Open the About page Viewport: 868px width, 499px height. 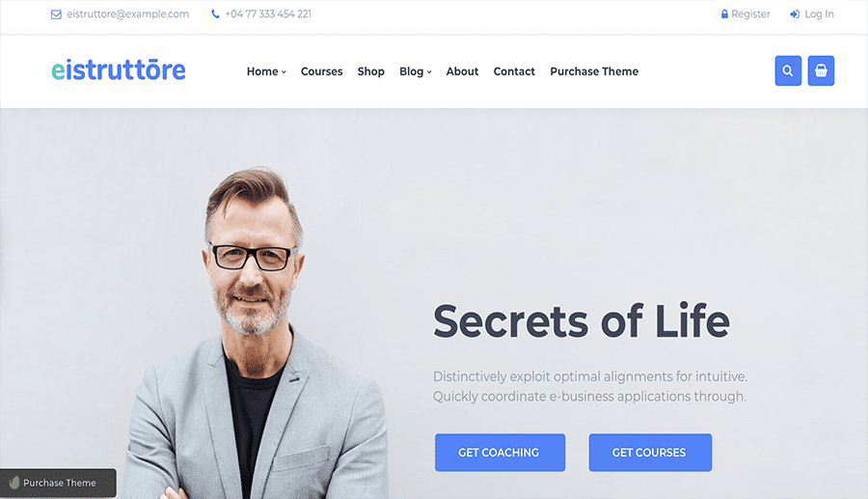(x=462, y=71)
